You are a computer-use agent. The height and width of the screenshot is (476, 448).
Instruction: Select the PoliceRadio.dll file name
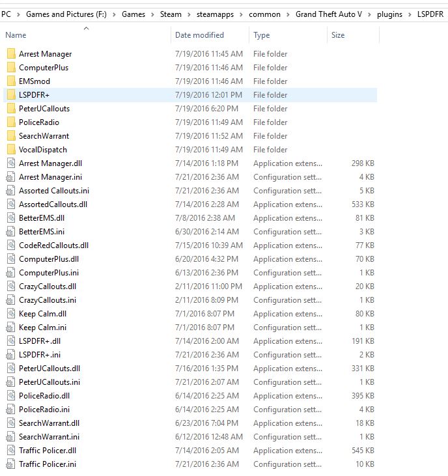44,395
